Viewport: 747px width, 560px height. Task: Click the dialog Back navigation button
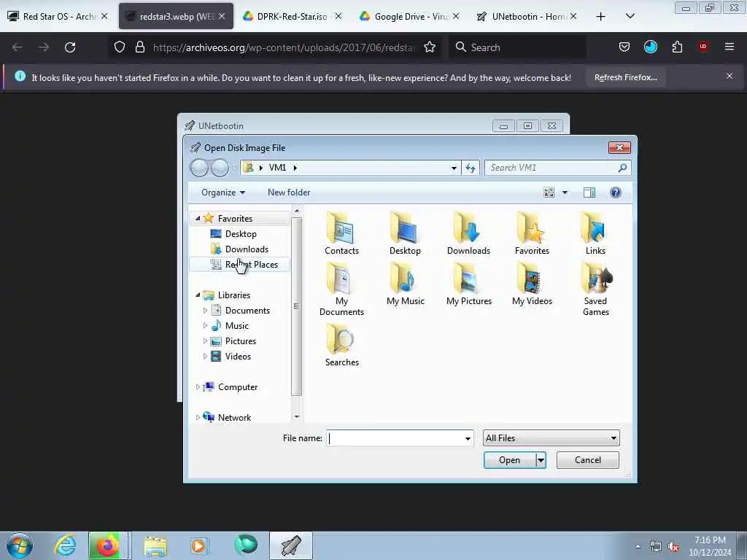[199, 168]
